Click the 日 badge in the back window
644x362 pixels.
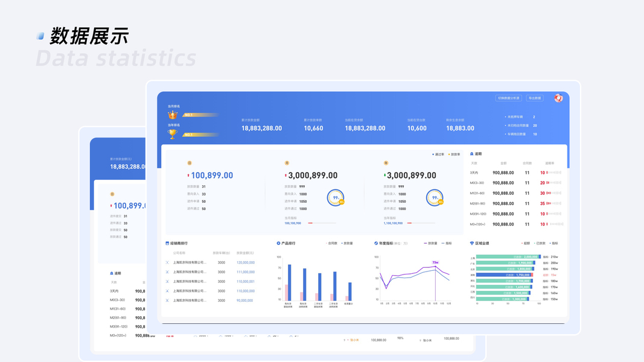coord(112,194)
